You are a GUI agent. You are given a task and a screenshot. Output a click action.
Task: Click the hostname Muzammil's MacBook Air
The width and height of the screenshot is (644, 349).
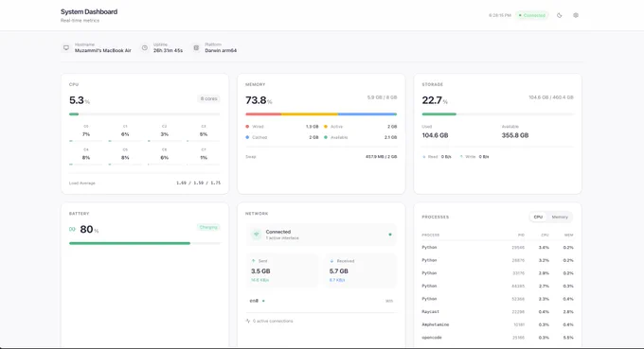(x=103, y=50)
